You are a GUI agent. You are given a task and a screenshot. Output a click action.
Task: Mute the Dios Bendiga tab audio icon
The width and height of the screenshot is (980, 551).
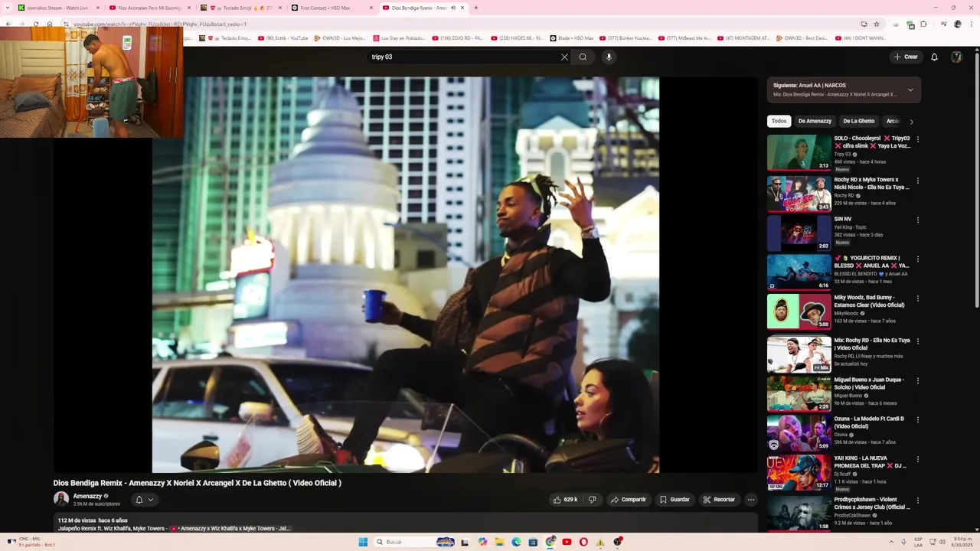coord(453,8)
